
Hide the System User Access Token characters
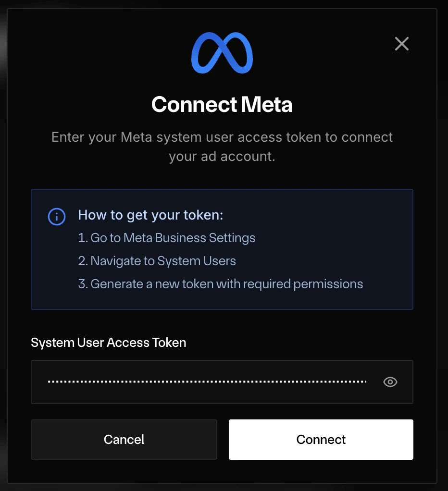pyautogui.click(x=390, y=382)
